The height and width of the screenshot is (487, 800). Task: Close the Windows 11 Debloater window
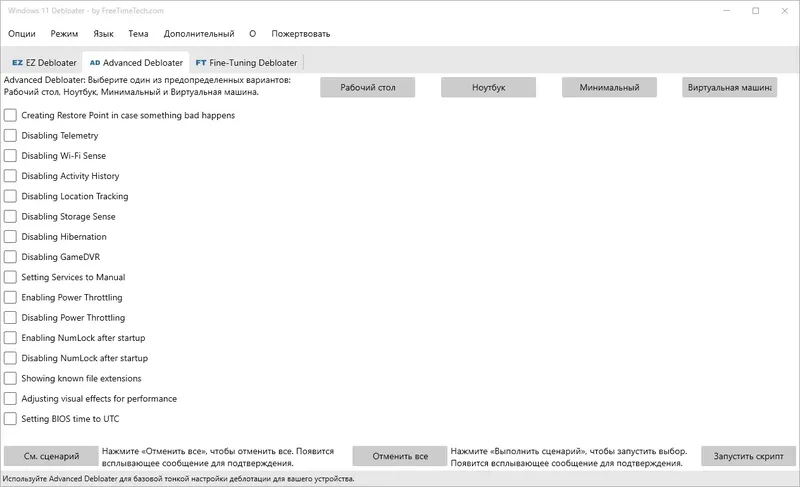click(785, 11)
